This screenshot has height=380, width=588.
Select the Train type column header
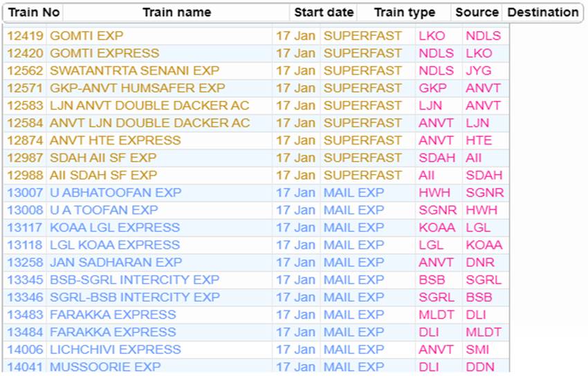coord(405,12)
